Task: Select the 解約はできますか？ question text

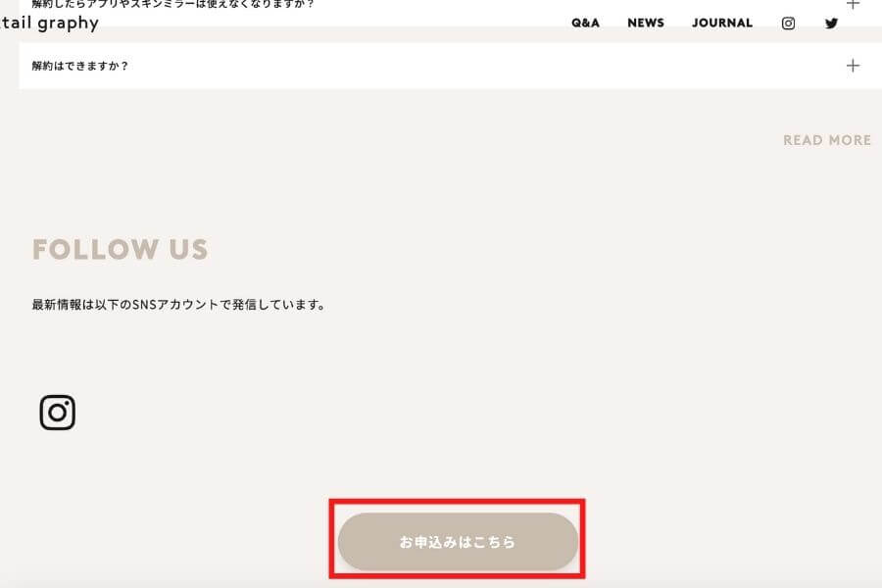Action: [80, 66]
